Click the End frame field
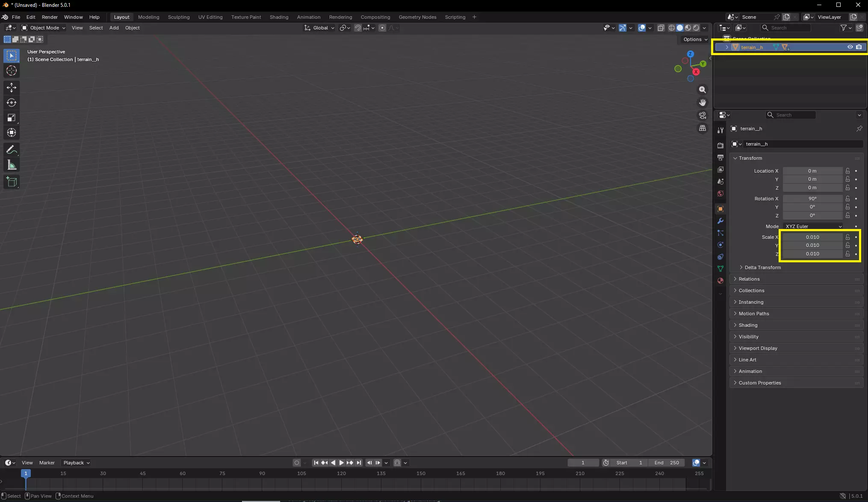The width and height of the screenshot is (868, 502). tap(667, 463)
